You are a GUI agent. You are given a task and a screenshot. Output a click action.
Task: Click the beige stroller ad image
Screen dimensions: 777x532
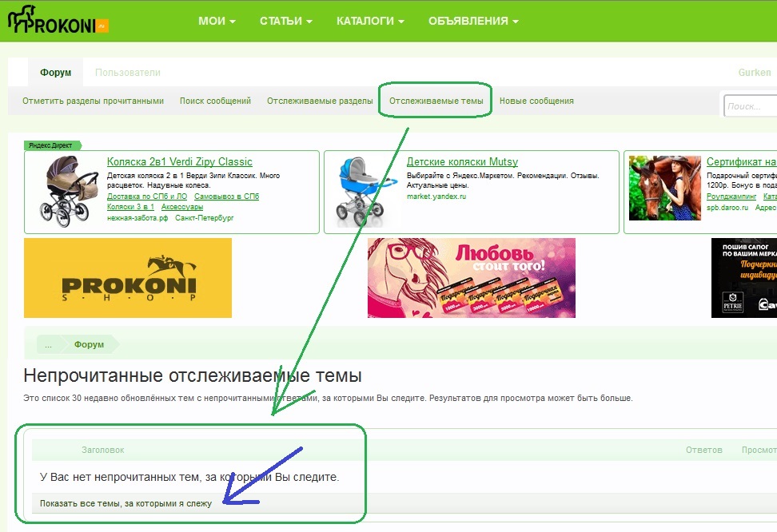69,191
